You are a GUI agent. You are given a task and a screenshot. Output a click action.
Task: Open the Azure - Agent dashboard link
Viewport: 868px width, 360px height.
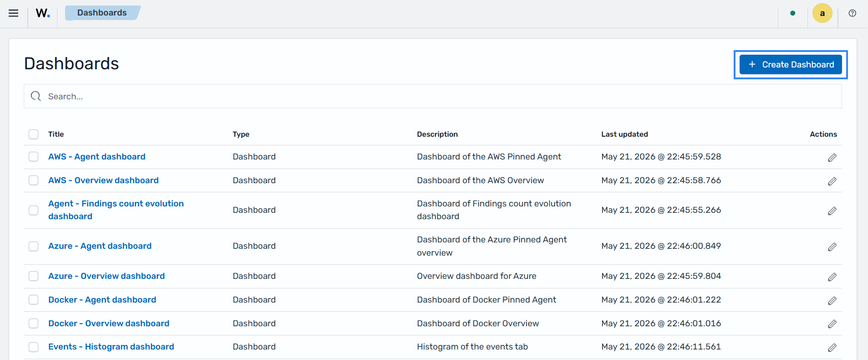point(100,246)
